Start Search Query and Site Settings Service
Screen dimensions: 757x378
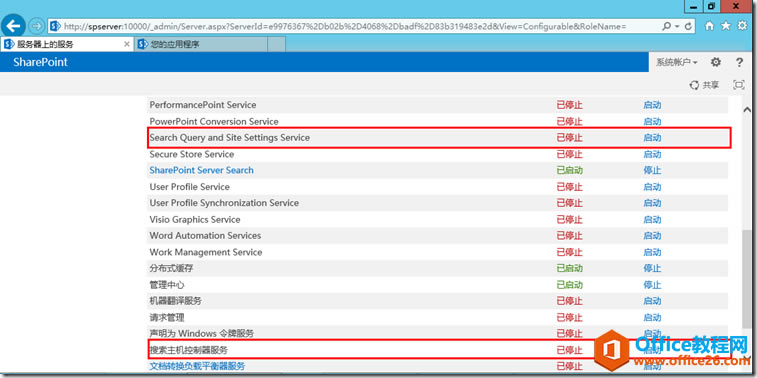[652, 138]
